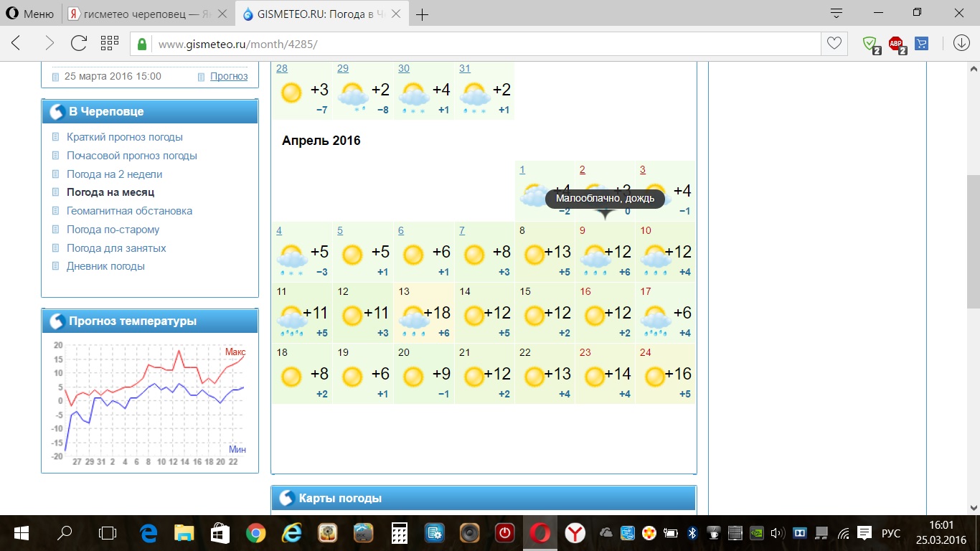This screenshot has width=980, height=551.
Task: Click the Прогноз link
Action: (229, 76)
